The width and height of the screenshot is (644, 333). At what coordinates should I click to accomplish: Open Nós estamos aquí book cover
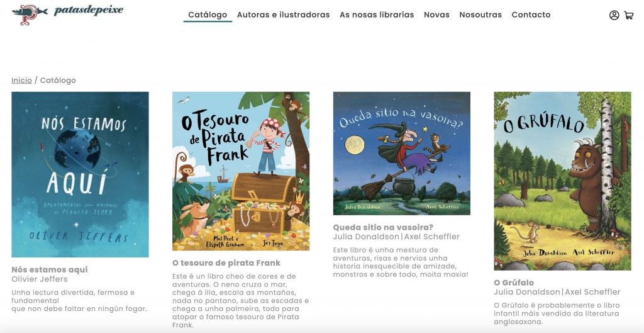click(80, 174)
